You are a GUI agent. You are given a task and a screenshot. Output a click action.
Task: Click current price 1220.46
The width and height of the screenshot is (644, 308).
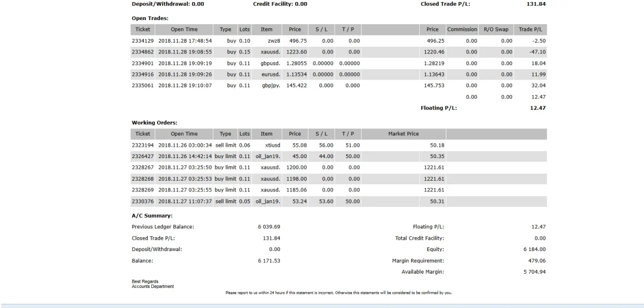tap(433, 52)
